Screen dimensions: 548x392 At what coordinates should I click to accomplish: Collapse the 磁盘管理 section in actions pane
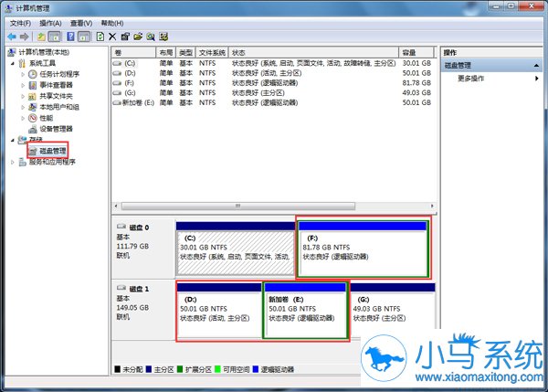click(x=536, y=66)
